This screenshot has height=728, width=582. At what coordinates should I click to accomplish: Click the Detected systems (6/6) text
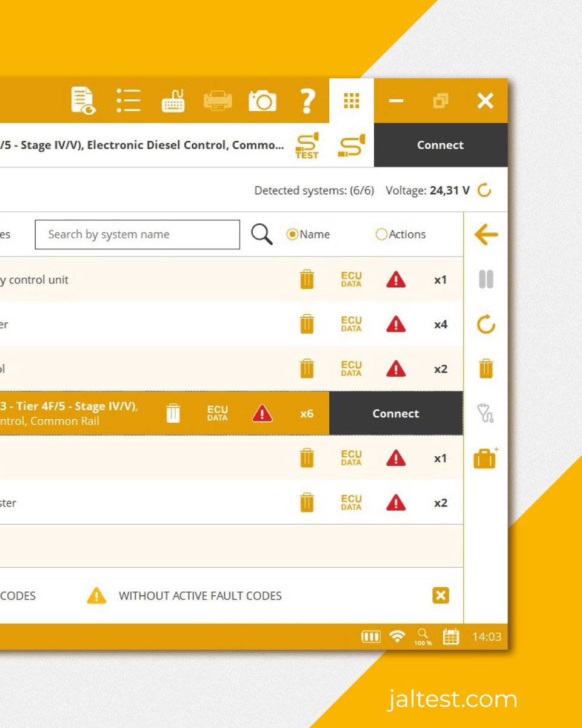[314, 190]
